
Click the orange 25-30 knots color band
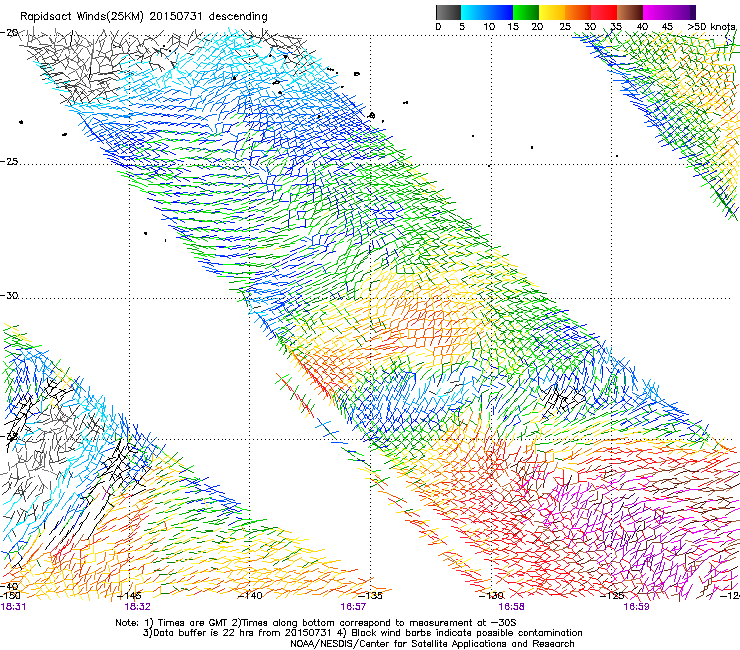pyautogui.click(x=578, y=12)
